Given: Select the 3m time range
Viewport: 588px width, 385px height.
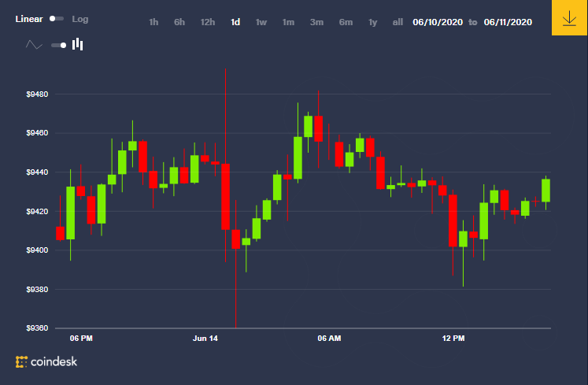Looking at the screenshot, I should [x=317, y=22].
